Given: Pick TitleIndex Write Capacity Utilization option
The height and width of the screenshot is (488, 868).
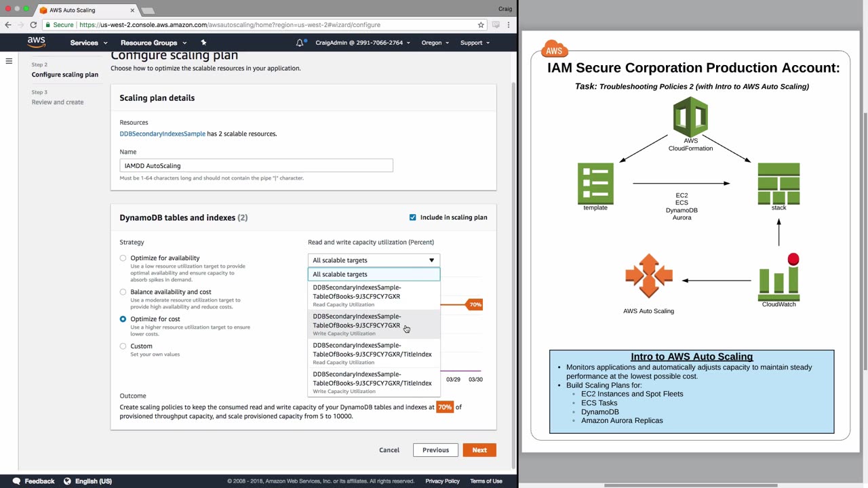Looking at the screenshot, I should tap(374, 382).
